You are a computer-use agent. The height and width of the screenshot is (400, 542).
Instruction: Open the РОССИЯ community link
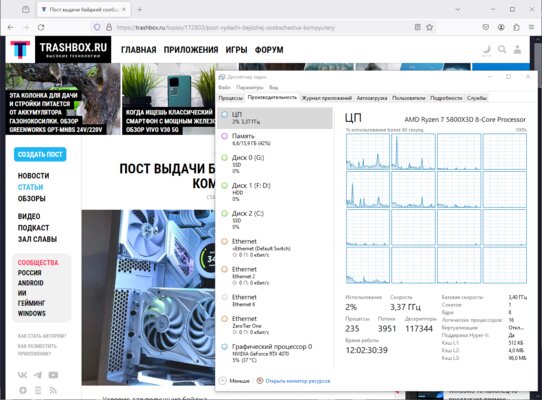(30, 273)
